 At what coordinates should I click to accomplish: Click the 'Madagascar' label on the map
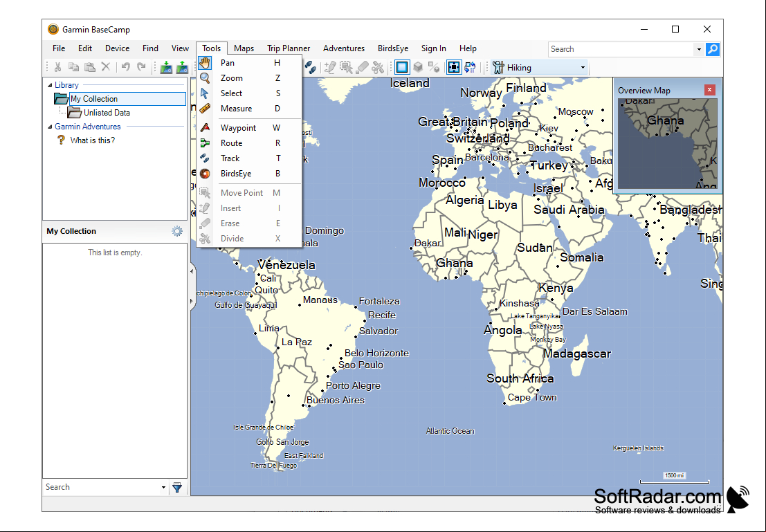pyautogui.click(x=577, y=354)
